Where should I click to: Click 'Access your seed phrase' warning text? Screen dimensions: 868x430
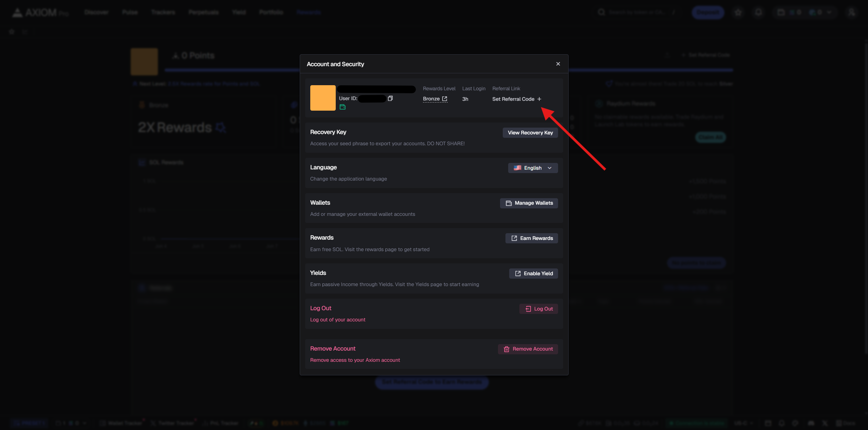[x=387, y=144]
